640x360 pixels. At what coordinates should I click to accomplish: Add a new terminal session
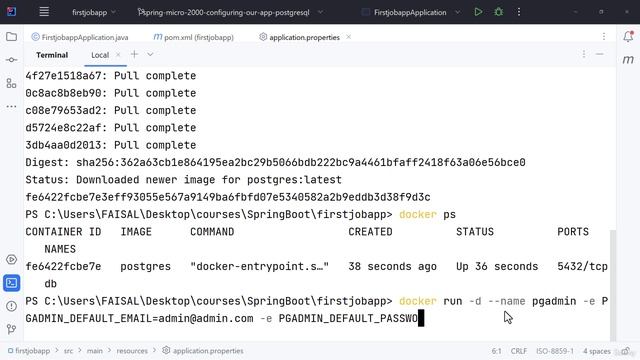click(134, 54)
